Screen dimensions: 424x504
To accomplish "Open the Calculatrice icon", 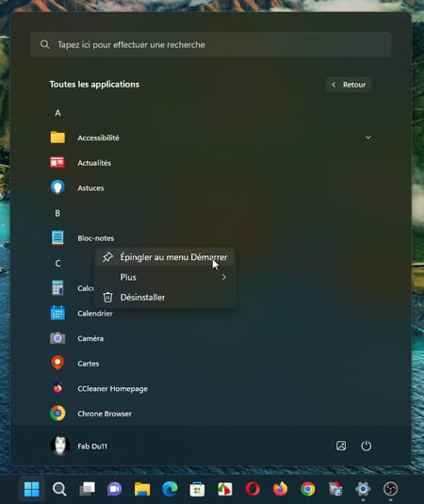I will [x=57, y=288].
